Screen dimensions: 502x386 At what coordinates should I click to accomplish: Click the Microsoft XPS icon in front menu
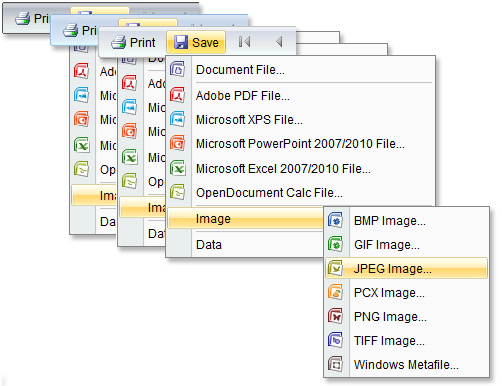point(177,119)
